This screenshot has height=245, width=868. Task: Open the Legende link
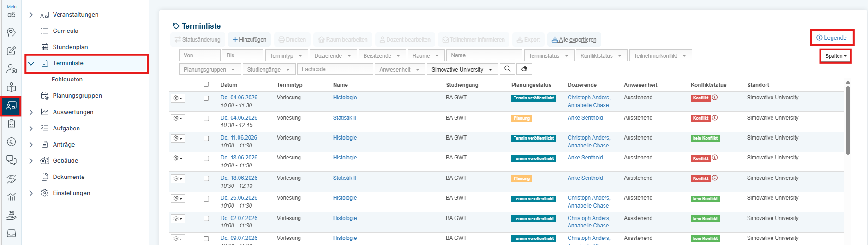(x=832, y=38)
